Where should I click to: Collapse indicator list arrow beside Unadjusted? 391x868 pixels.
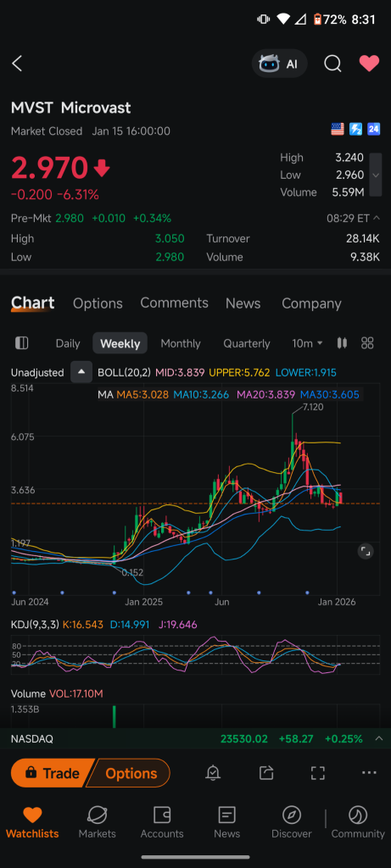[x=81, y=373]
